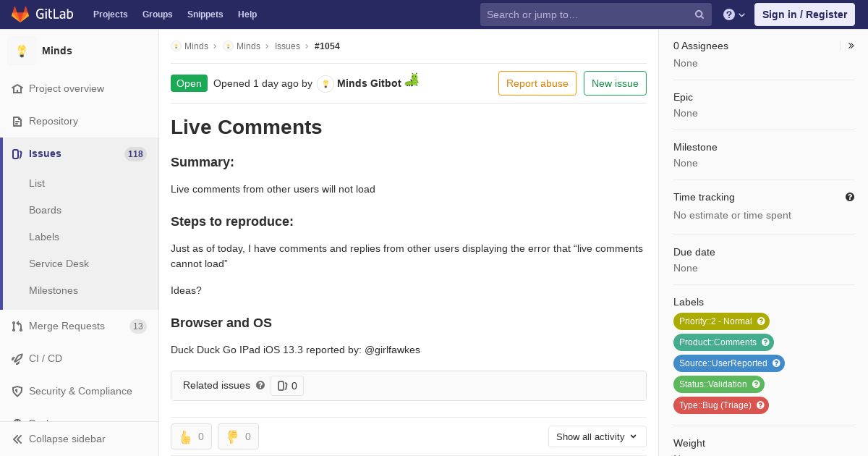Open the help question mark menu
The image size is (868, 456).
(734, 14)
